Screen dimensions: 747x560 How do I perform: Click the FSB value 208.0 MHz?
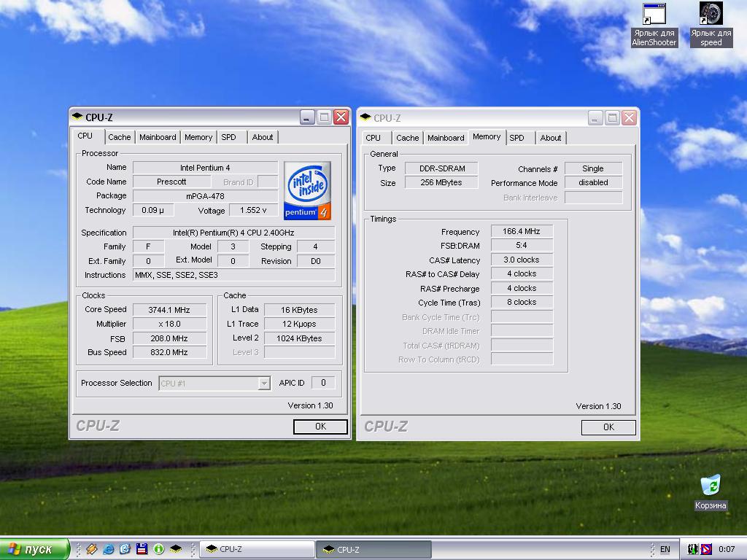[169, 338]
